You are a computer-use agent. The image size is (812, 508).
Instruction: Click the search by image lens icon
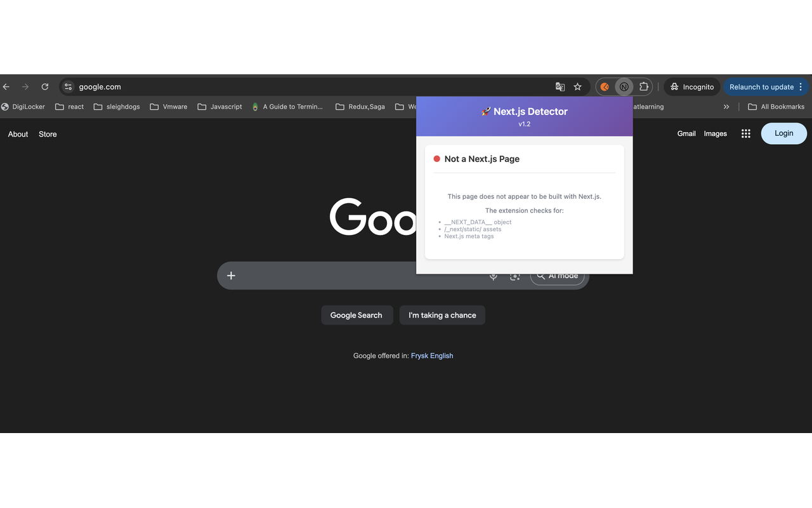click(515, 277)
